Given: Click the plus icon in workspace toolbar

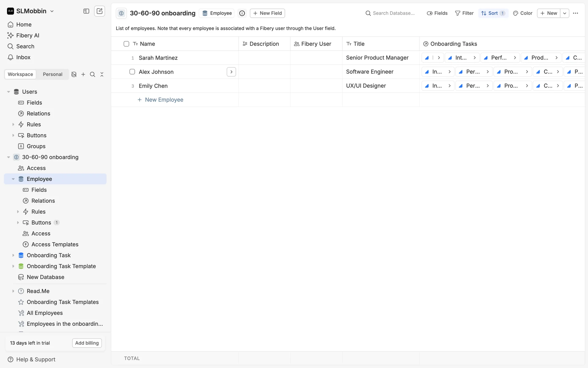Looking at the screenshot, I should click(83, 75).
